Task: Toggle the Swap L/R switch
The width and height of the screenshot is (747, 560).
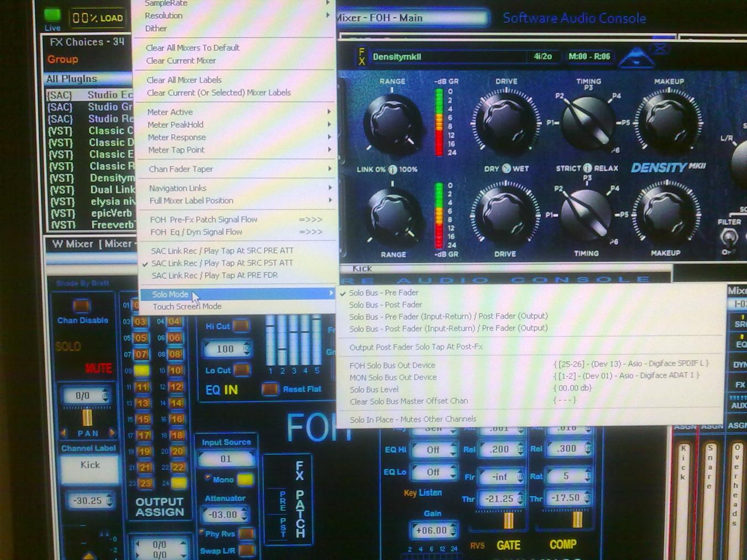Action: click(247, 550)
